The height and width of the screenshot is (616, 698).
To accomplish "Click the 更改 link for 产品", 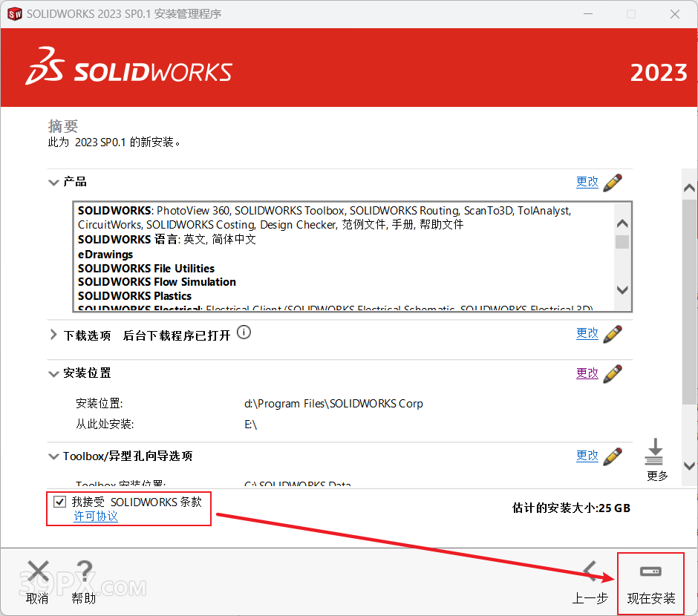I will pos(587,182).
